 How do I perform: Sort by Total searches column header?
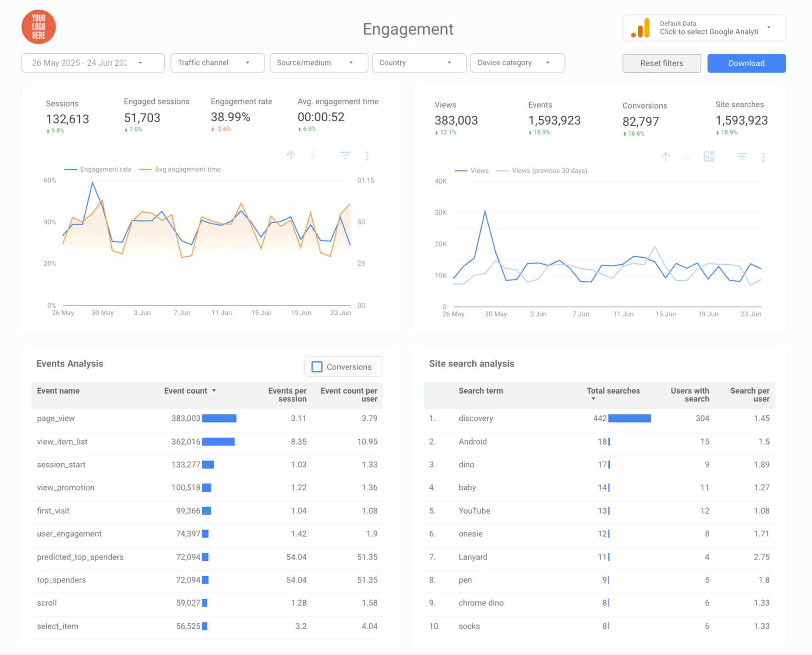click(x=613, y=391)
